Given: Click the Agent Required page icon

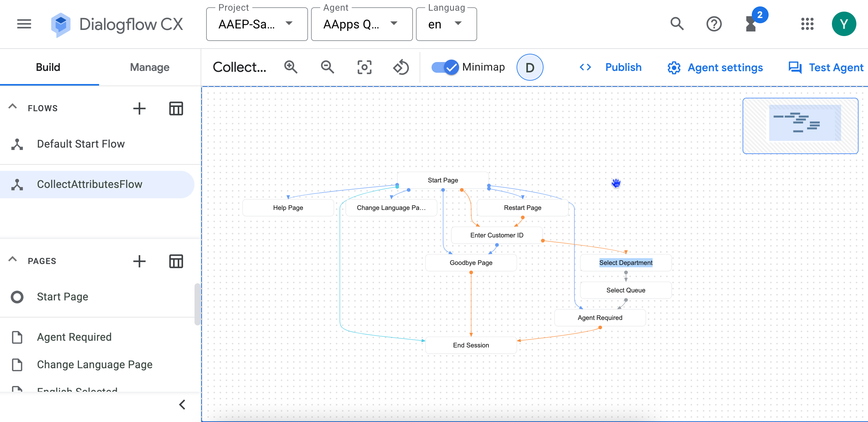Looking at the screenshot, I should (17, 337).
